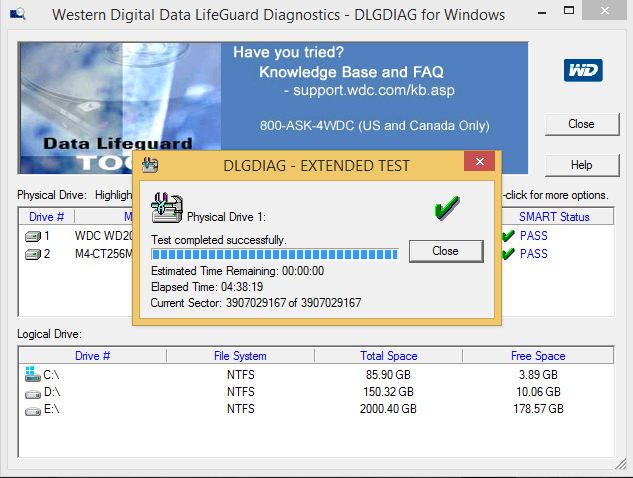Click the Knowledge Base and FAQ banner text

351,72
